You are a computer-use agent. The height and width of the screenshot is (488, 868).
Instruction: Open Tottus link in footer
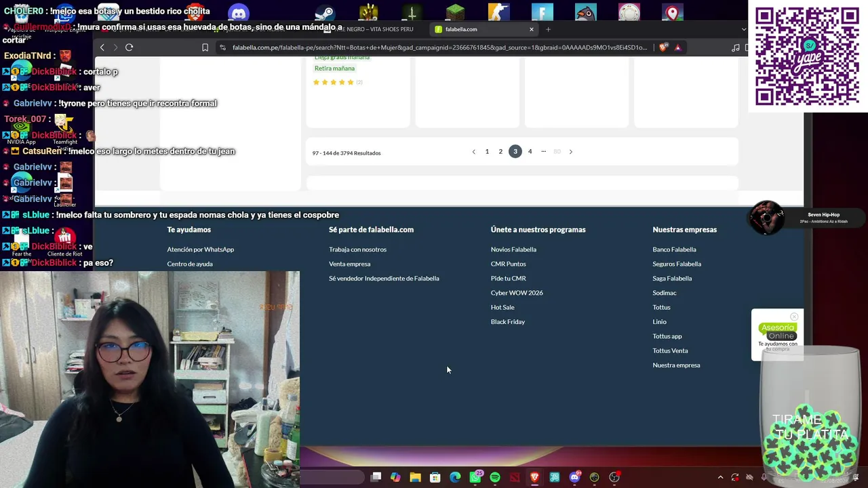click(661, 307)
